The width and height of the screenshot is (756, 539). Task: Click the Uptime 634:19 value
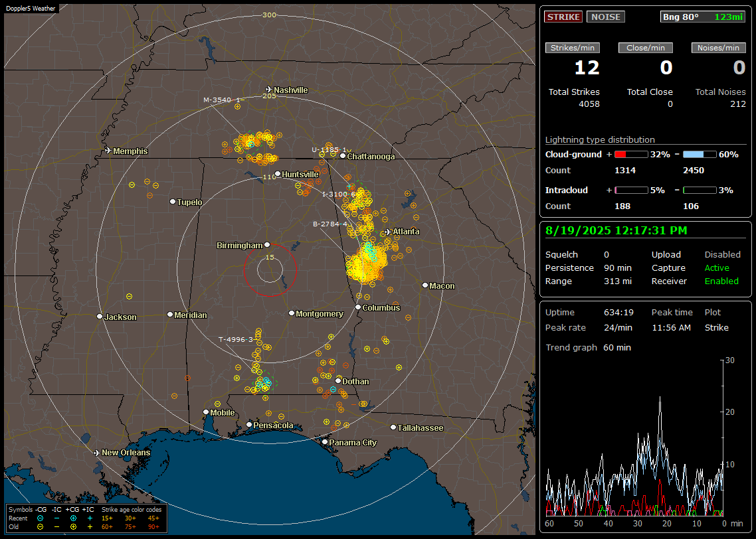pos(618,312)
